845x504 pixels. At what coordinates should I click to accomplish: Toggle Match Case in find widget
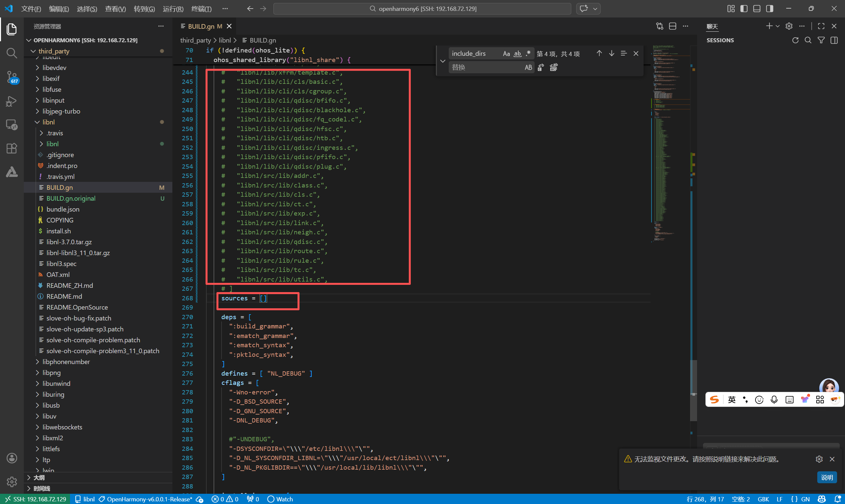point(506,54)
